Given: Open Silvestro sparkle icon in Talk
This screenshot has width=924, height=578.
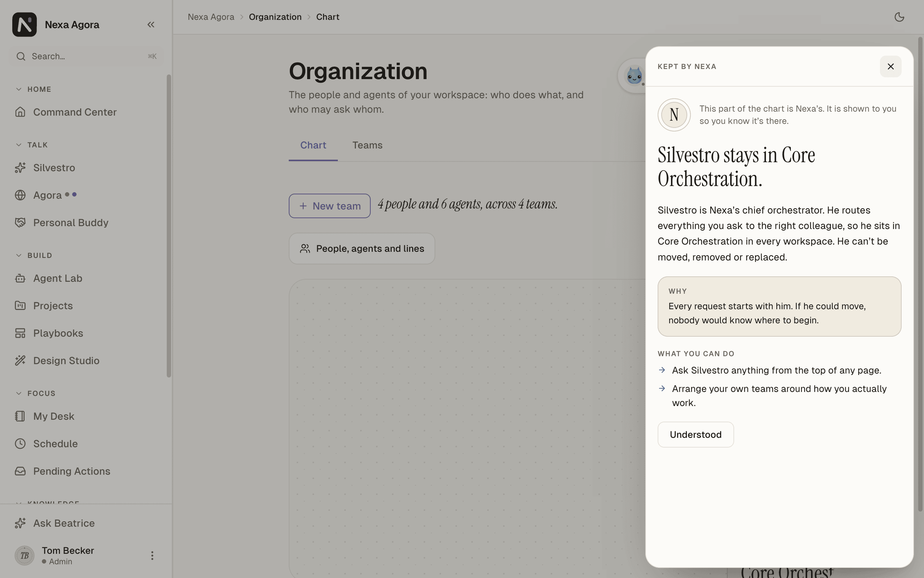Looking at the screenshot, I should (20, 168).
